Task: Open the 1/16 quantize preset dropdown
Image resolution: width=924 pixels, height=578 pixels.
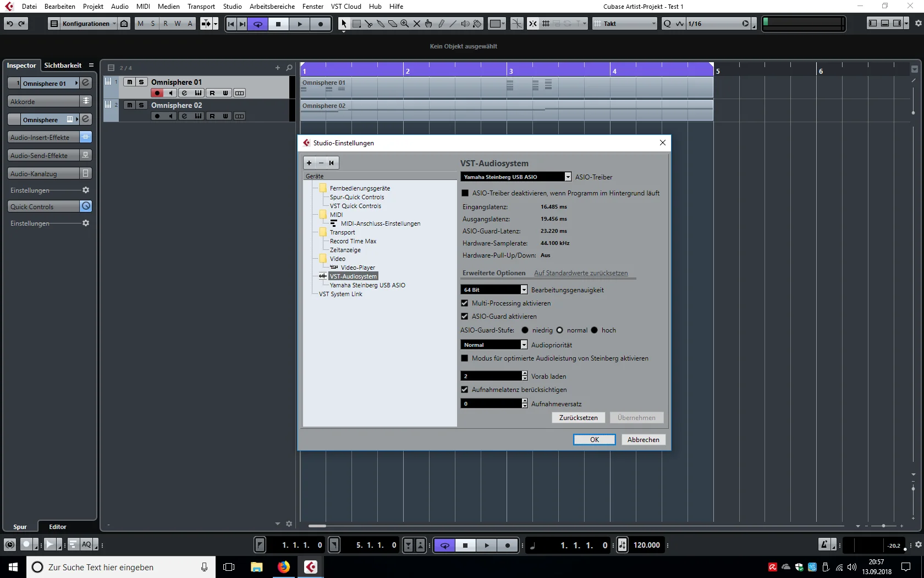Action: tap(718, 24)
